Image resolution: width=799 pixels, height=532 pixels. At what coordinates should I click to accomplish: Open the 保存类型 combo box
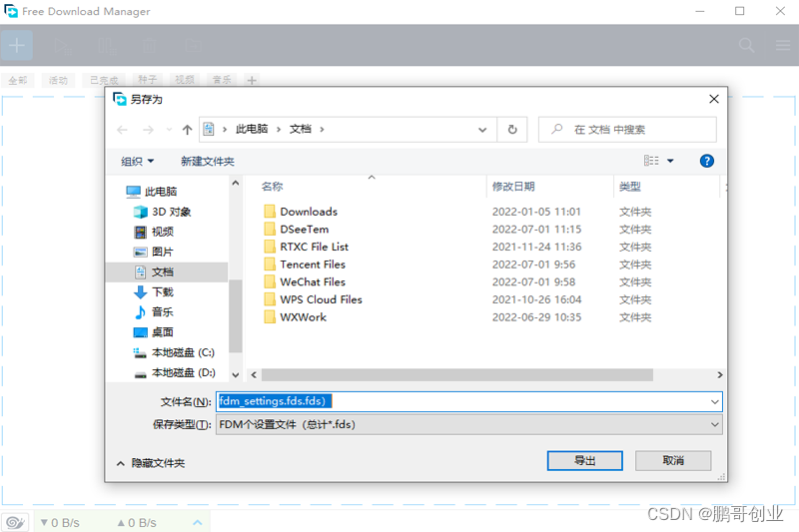468,424
